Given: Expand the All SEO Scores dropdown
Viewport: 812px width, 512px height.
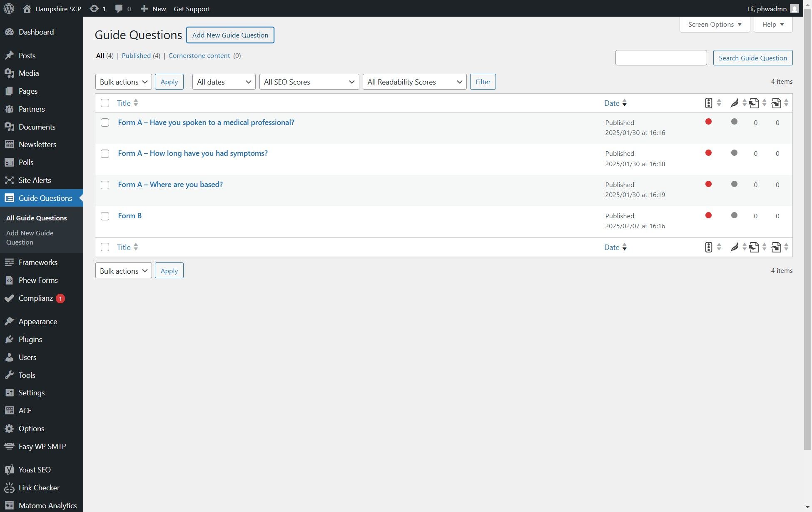Looking at the screenshot, I should pos(309,82).
